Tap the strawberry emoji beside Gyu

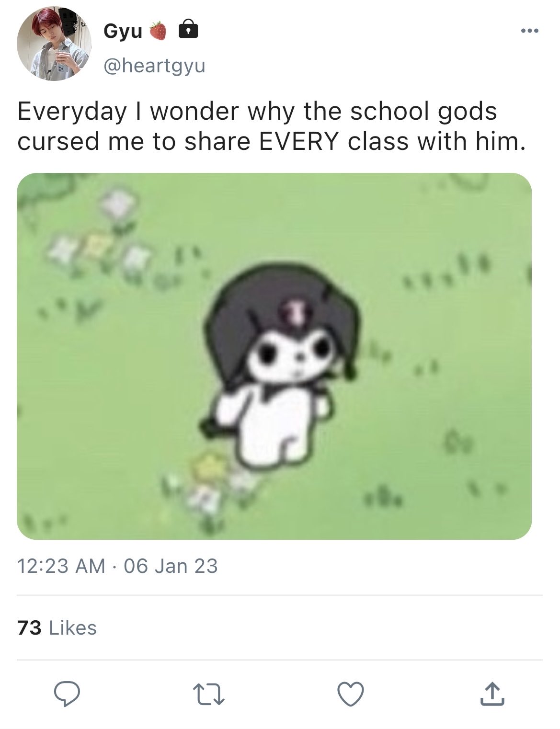(x=159, y=31)
